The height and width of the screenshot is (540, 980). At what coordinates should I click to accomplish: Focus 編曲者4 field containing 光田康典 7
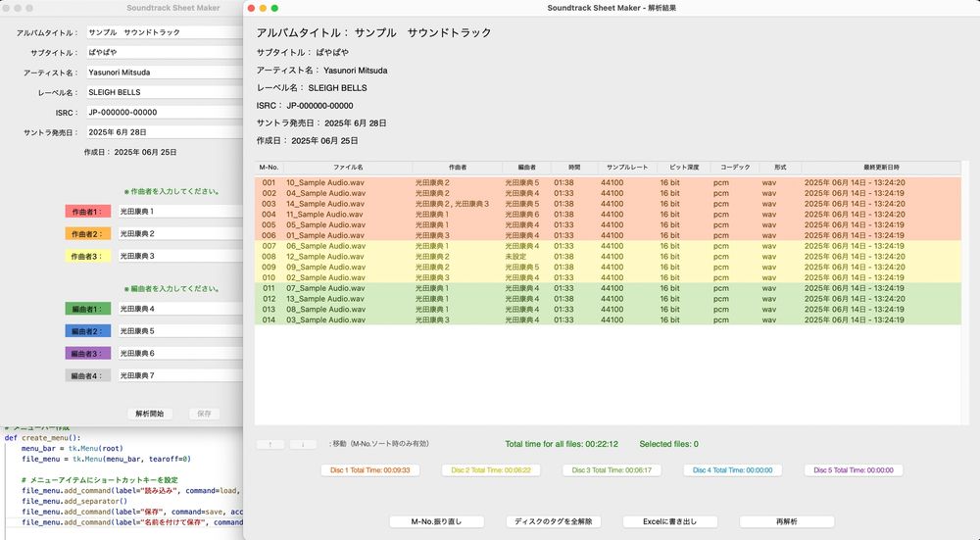[180, 375]
